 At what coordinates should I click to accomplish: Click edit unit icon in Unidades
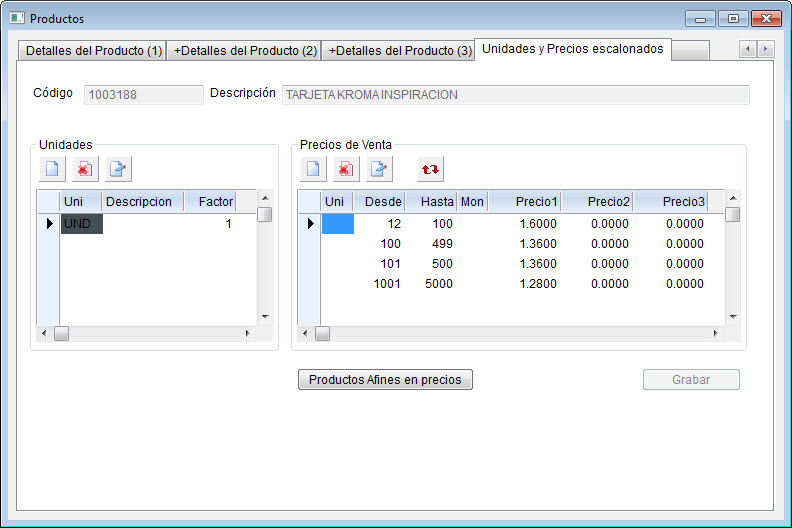pos(118,169)
